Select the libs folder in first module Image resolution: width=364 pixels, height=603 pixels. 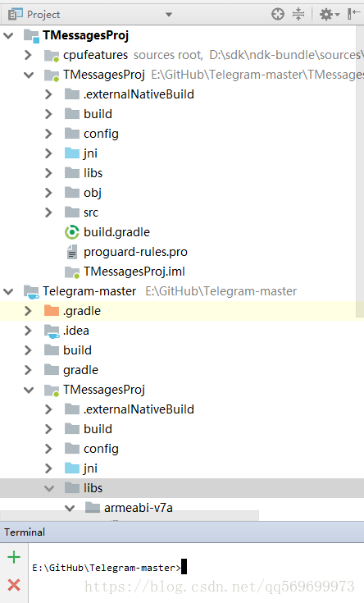click(93, 173)
